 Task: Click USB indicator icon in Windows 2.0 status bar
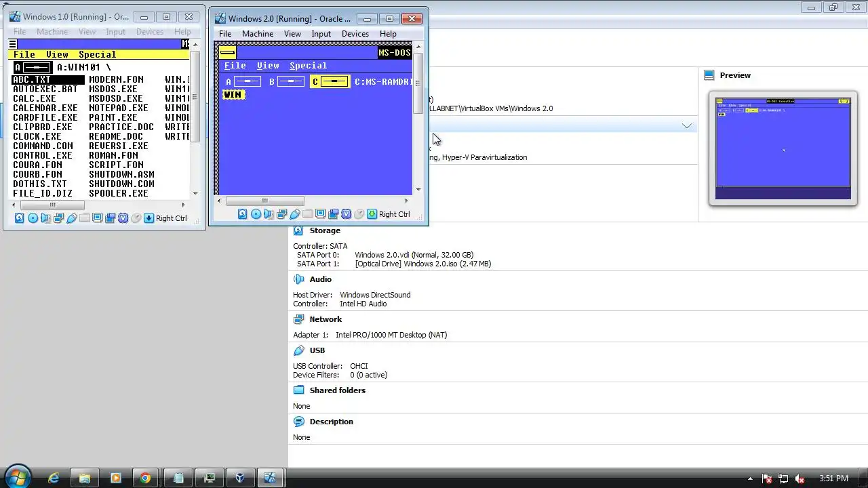(294, 214)
